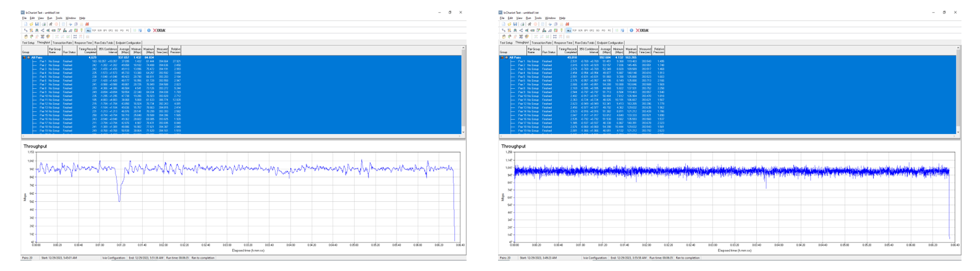Click New file icon in right window

[504, 24]
